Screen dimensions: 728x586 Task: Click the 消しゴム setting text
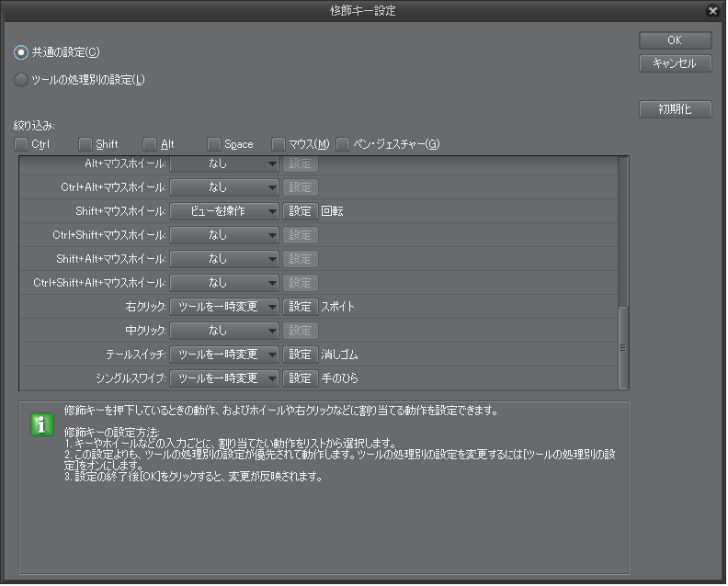tap(339, 355)
